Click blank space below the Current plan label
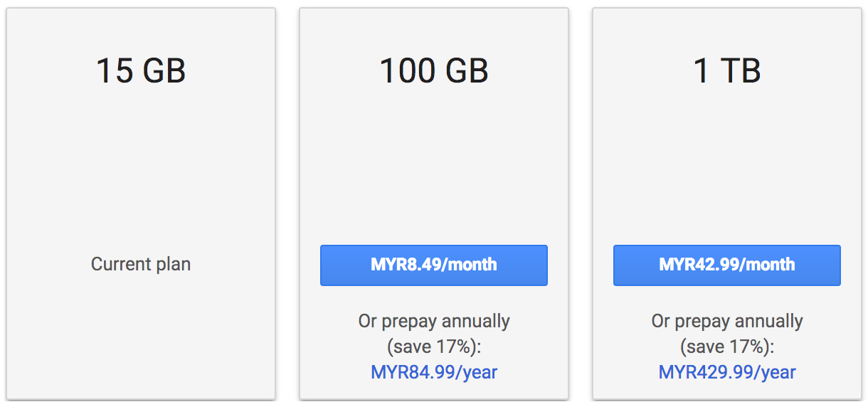 tap(141, 334)
